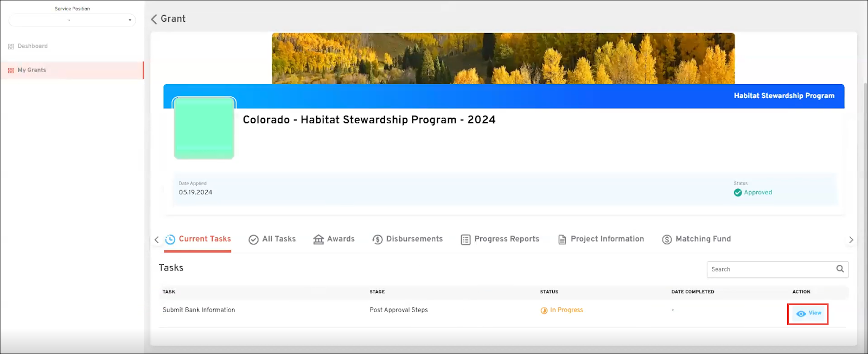The width and height of the screenshot is (868, 354).
Task: Click the Progress Reports list icon
Action: [465, 239]
